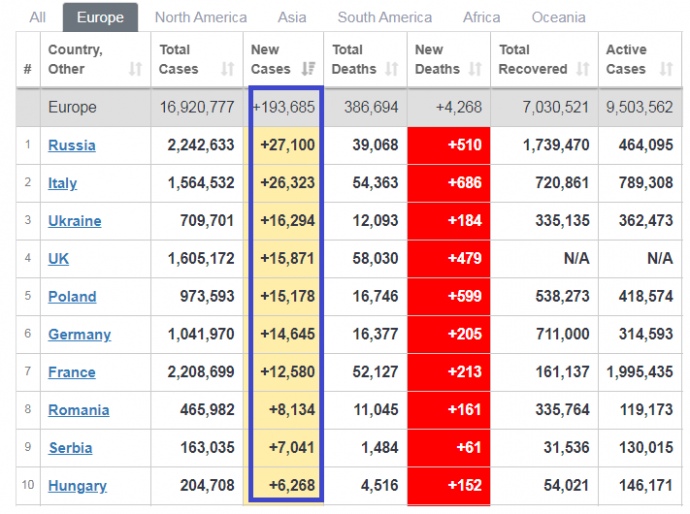690x514 pixels.
Task: Switch to South America tab
Action: coord(384,17)
